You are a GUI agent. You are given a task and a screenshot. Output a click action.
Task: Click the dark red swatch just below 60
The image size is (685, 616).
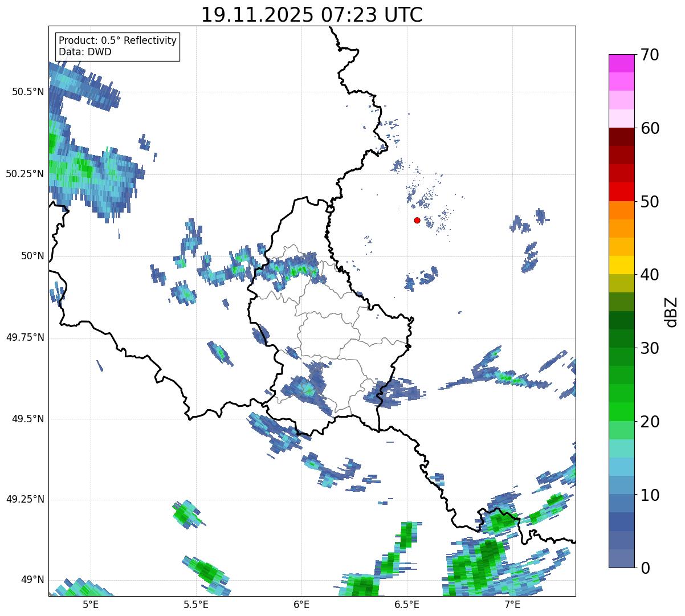point(621,137)
